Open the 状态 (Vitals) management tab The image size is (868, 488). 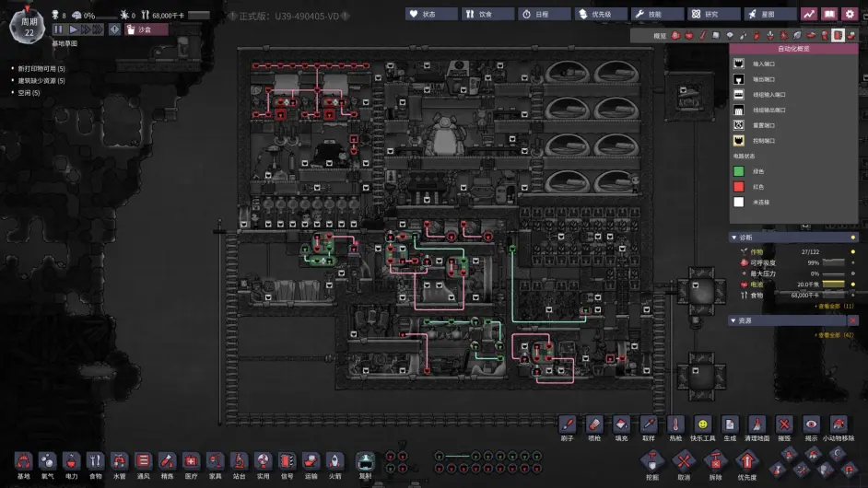(x=431, y=15)
